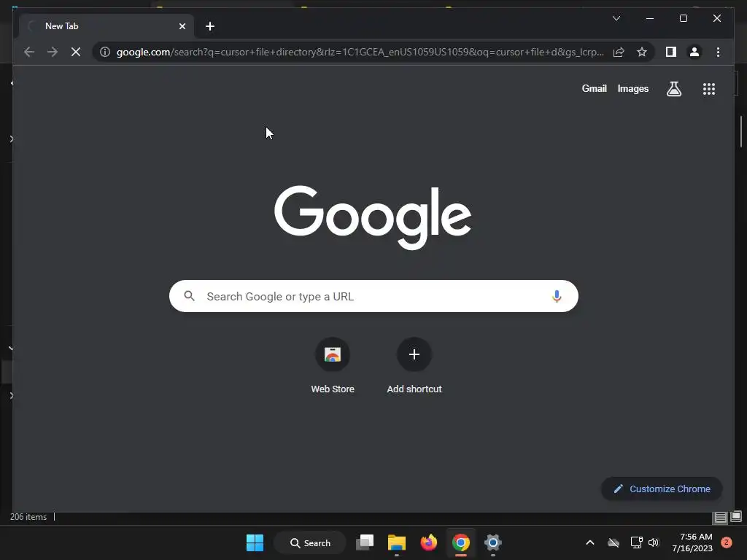Show hidden system tray icons

pyautogui.click(x=589, y=542)
